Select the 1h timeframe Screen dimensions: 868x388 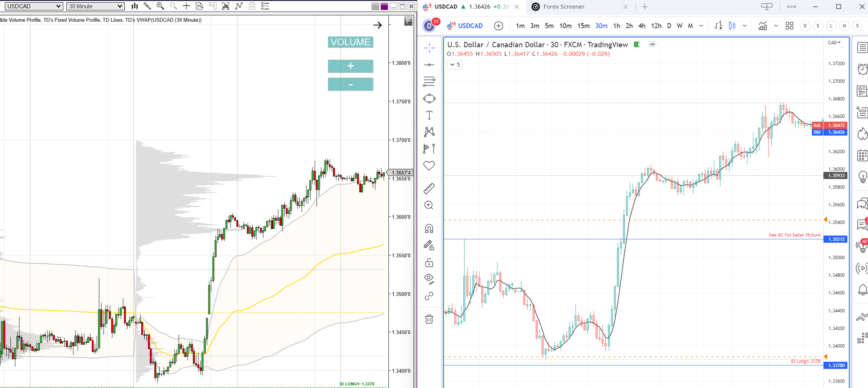coord(617,26)
